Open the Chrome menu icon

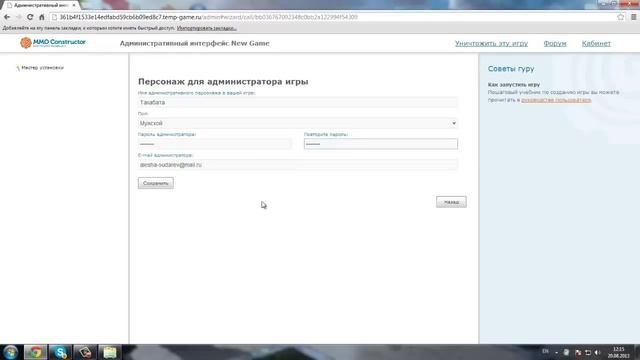tap(633, 17)
